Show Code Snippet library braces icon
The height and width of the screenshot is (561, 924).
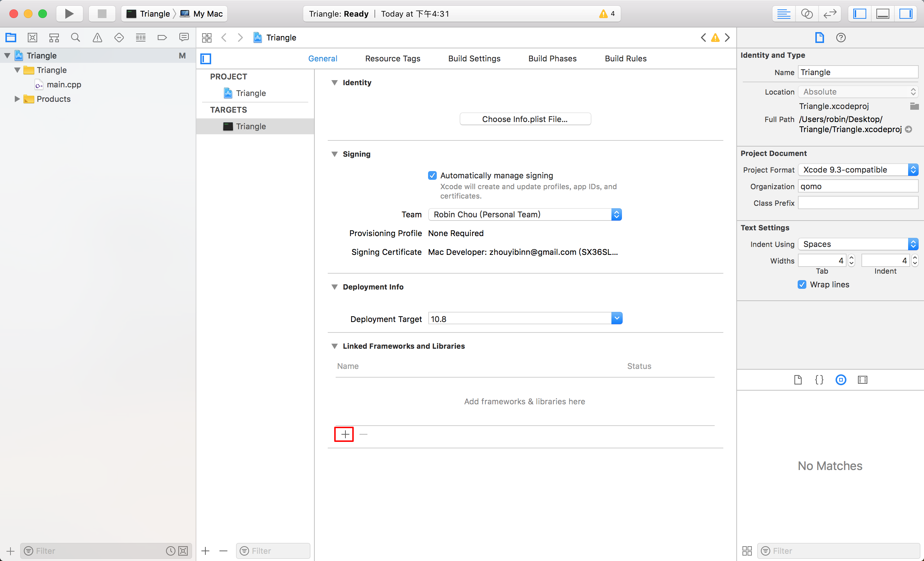tap(819, 380)
